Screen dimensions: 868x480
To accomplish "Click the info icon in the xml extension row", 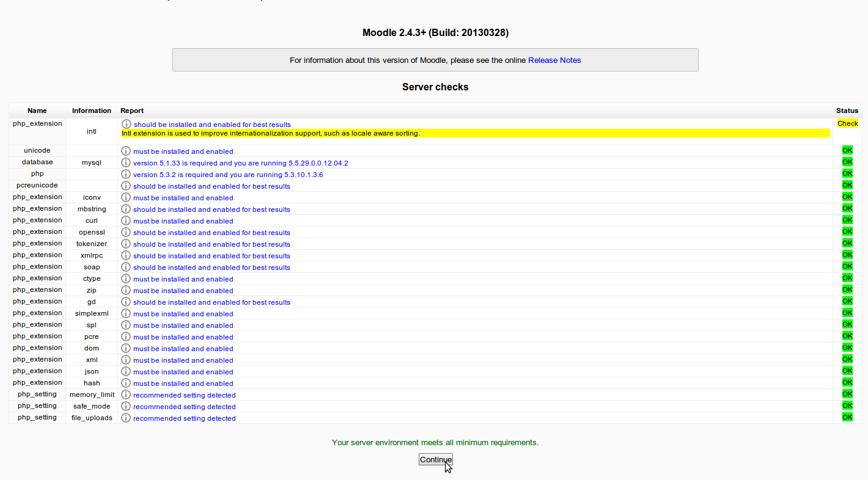I will click(x=126, y=360).
